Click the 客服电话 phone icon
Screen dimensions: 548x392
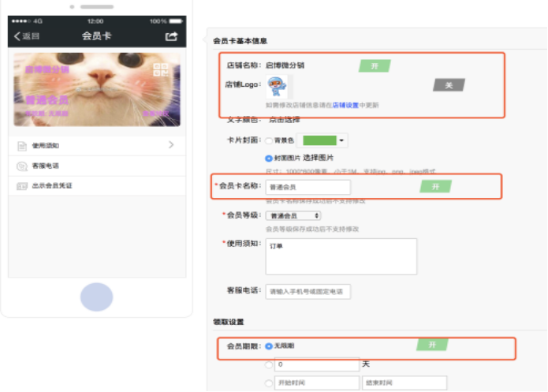[21, 166]
